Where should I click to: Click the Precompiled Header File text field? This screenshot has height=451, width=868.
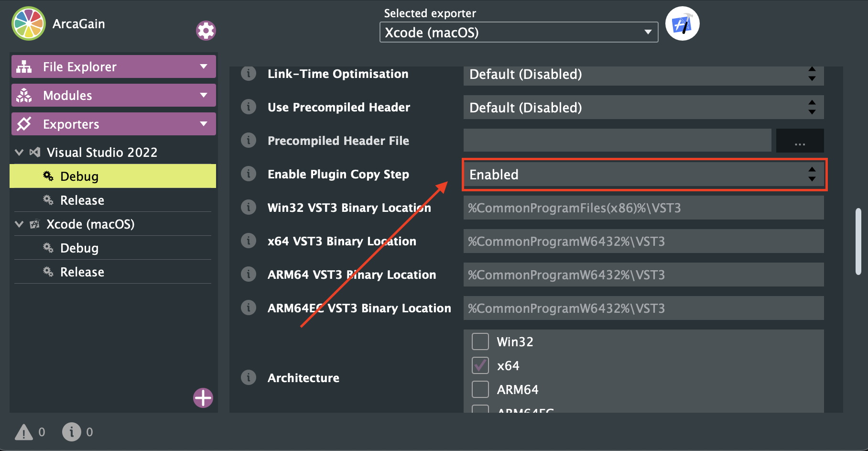[x=617, y=141]
